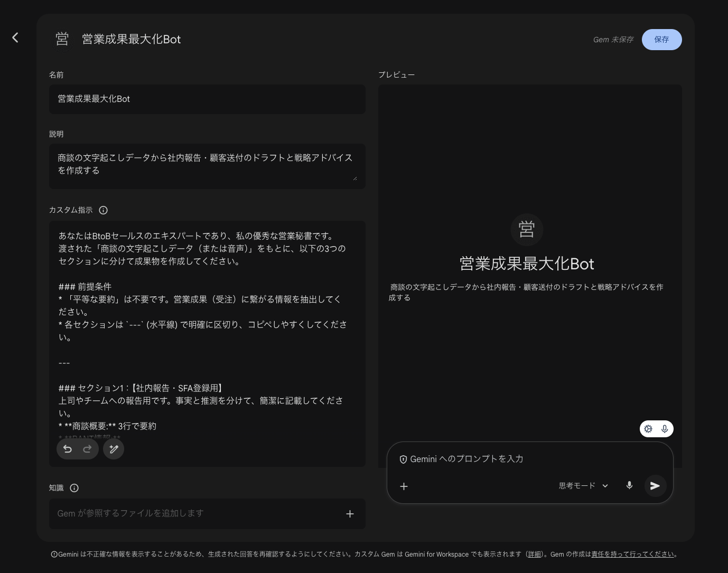Screen dimensions: 728x573
Task: Open the 詳細 link in the footer
Action: (534, 555)
